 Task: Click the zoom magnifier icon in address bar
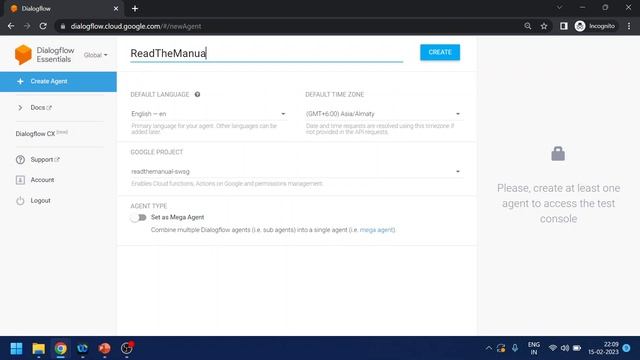(x=527, y=26)
